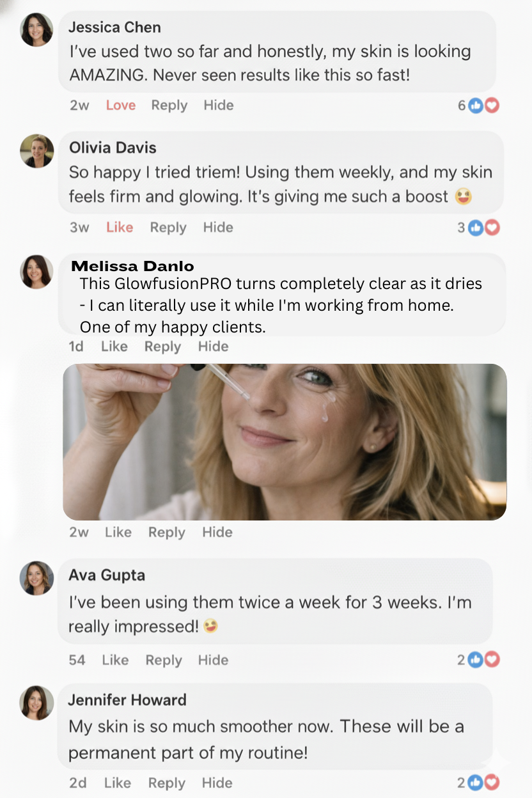Reply to Olivia Davis's comment
The height and width of the screenshot is (798, 532).
pyautogui.click(x=168, y=228)
